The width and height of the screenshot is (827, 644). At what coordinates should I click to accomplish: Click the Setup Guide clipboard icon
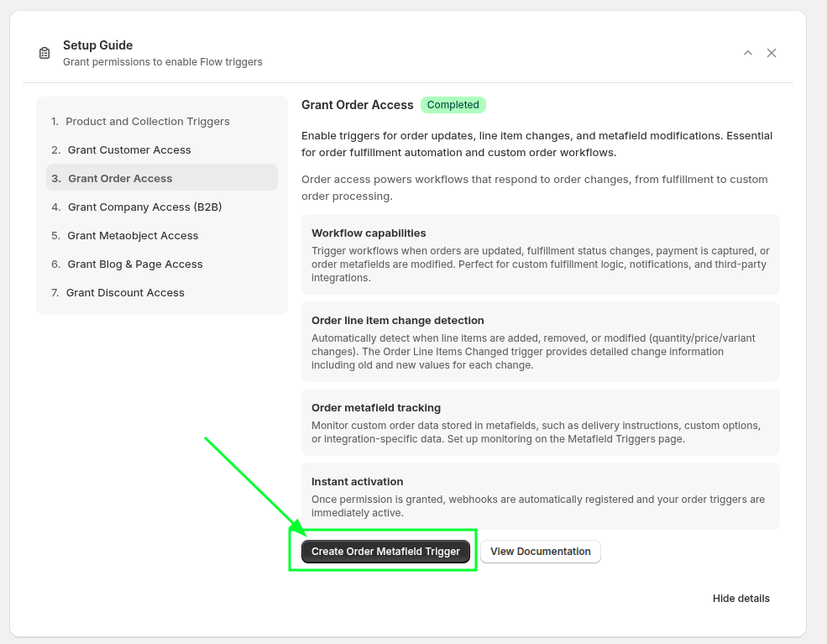coord(44,53)
